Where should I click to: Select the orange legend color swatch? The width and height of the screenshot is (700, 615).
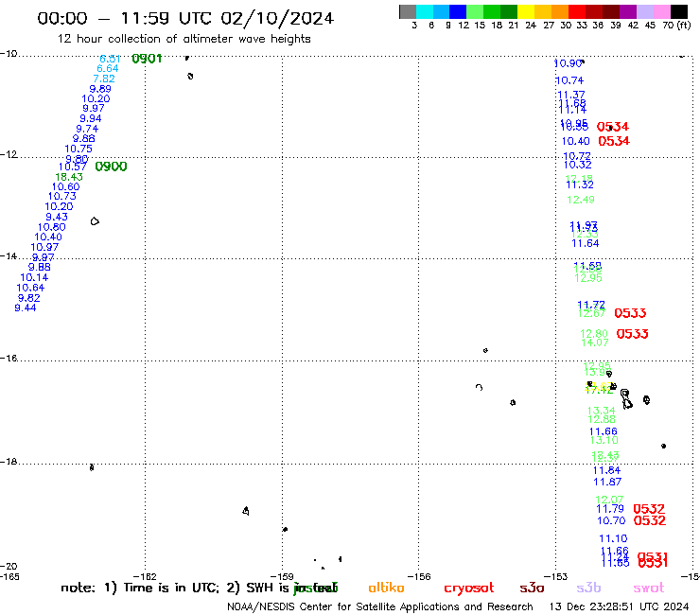click(560, 11)
